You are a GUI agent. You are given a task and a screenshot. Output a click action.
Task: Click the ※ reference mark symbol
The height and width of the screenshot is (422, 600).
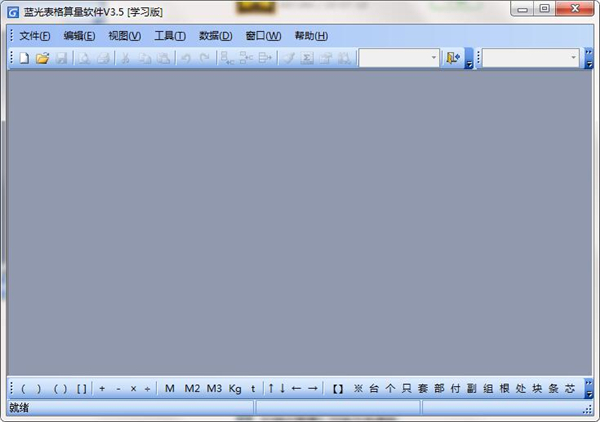pos(358,388)
